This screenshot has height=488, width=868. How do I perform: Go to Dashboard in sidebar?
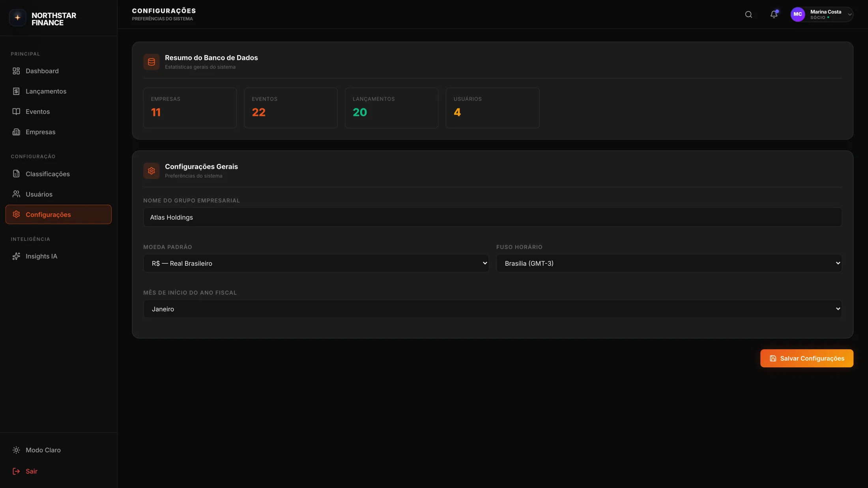(42, 71)
